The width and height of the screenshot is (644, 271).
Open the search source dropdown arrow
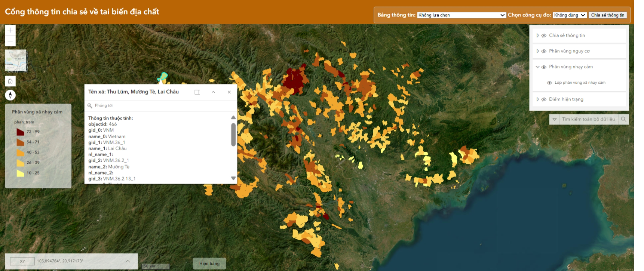click(x=555, y=119)
